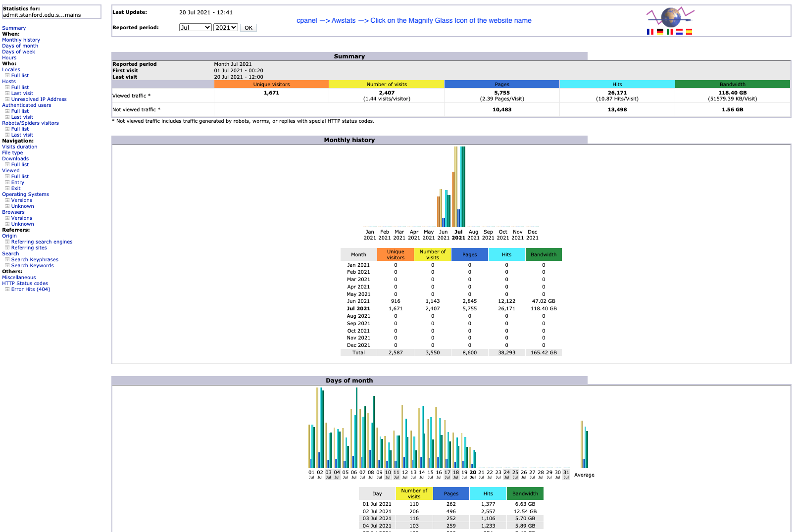Switch language using the Italian flag
Viewport: 795px width, 532px height.
point(670,32)
